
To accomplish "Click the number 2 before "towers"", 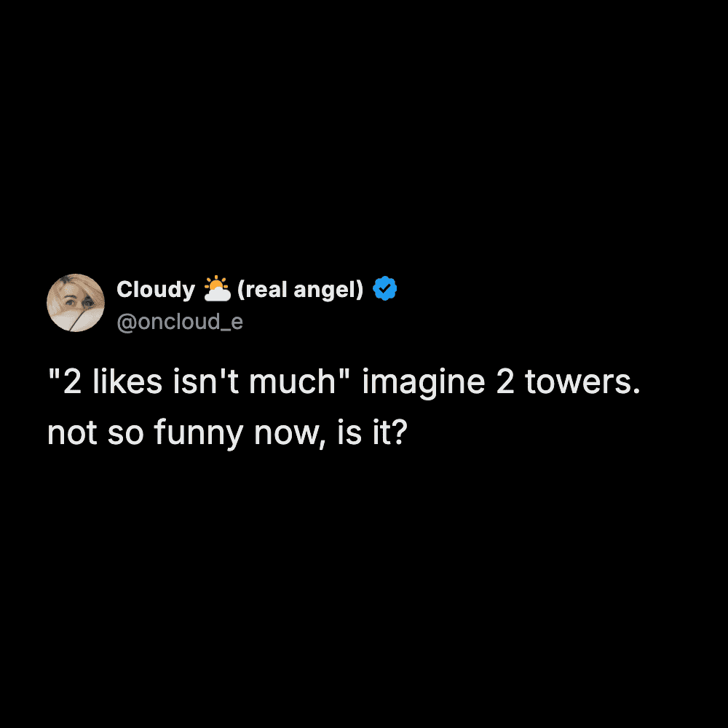I will point(505,382).
